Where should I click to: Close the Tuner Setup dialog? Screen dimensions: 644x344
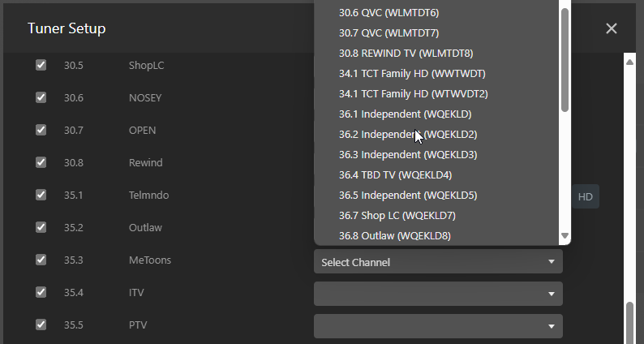click(612, 28)
